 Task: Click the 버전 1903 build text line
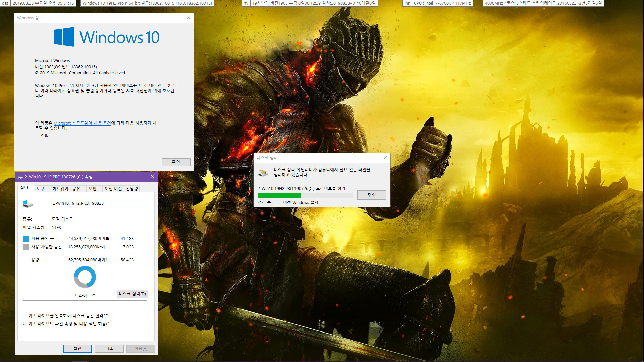66,67
